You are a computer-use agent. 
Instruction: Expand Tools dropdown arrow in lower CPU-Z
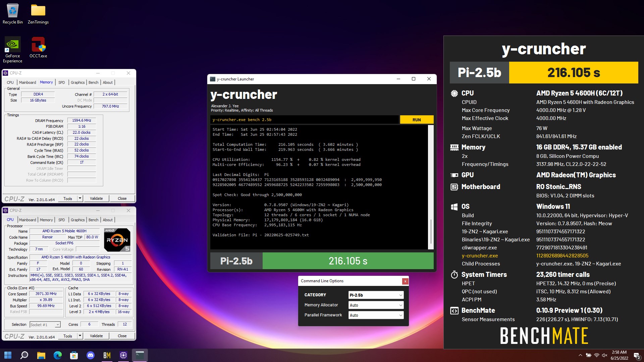coord(80,336)
